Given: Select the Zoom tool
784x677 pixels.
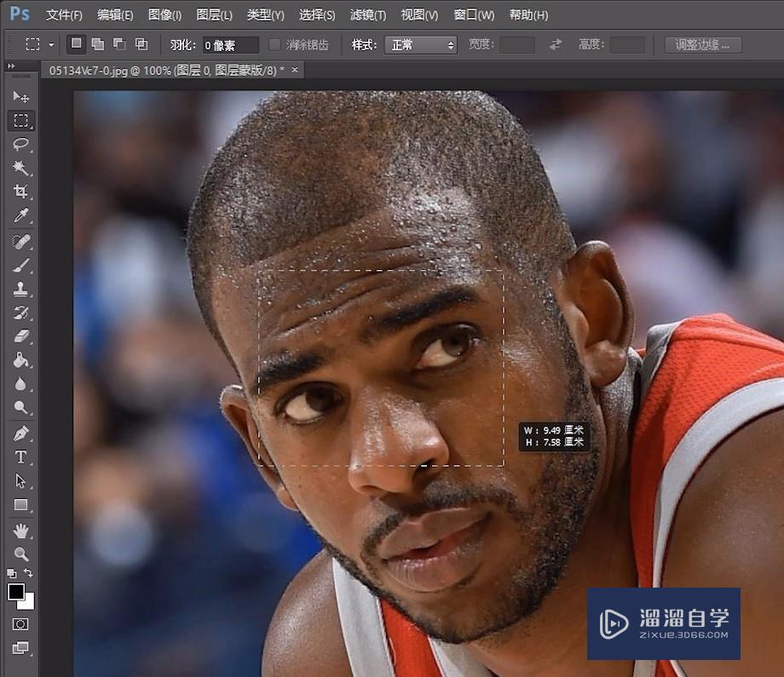Looking at the screenshot, I should pyautogui.click(x=20, y=554).
